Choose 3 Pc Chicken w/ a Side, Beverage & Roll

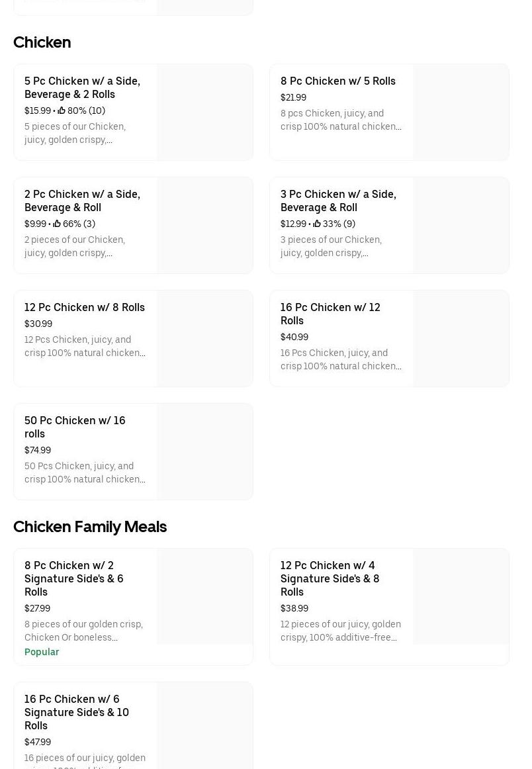337,201
